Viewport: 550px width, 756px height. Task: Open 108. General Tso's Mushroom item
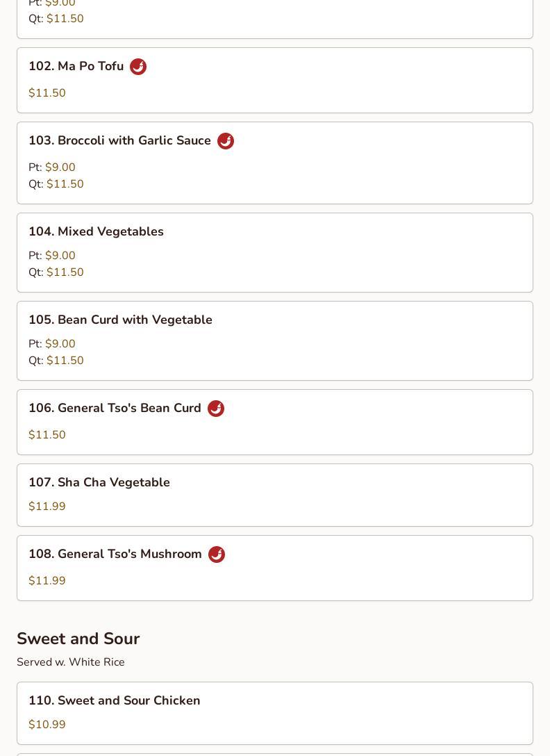115,554
